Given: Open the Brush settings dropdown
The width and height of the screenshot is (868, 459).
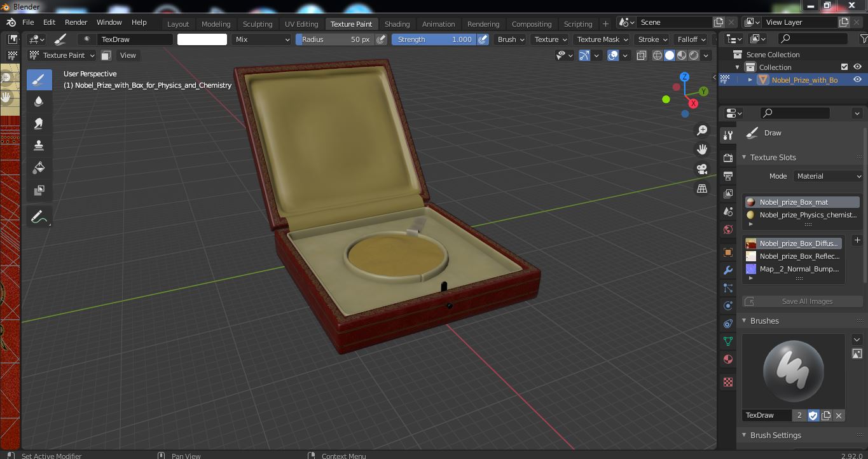Looking at the screenshot, I should tap(511, 39).
